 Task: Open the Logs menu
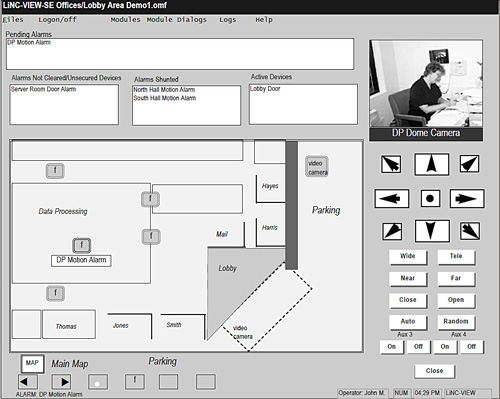click(228, 20)
